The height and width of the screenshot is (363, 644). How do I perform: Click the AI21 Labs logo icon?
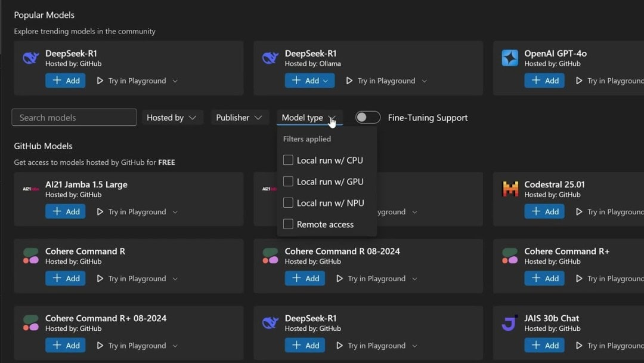[x=30, y=189]
